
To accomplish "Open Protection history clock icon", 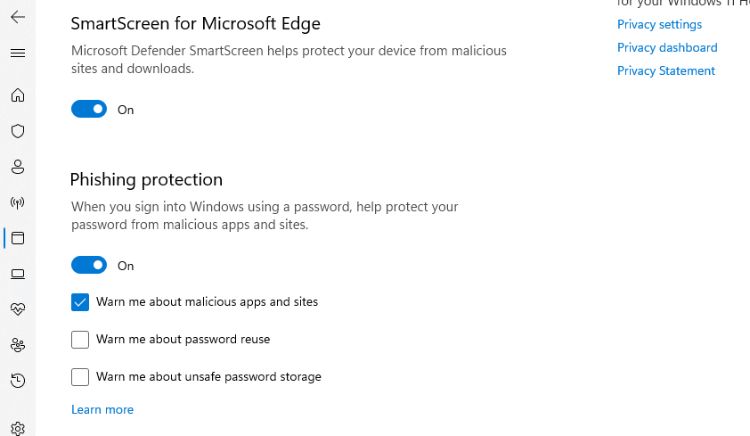I will click(17, 380).
